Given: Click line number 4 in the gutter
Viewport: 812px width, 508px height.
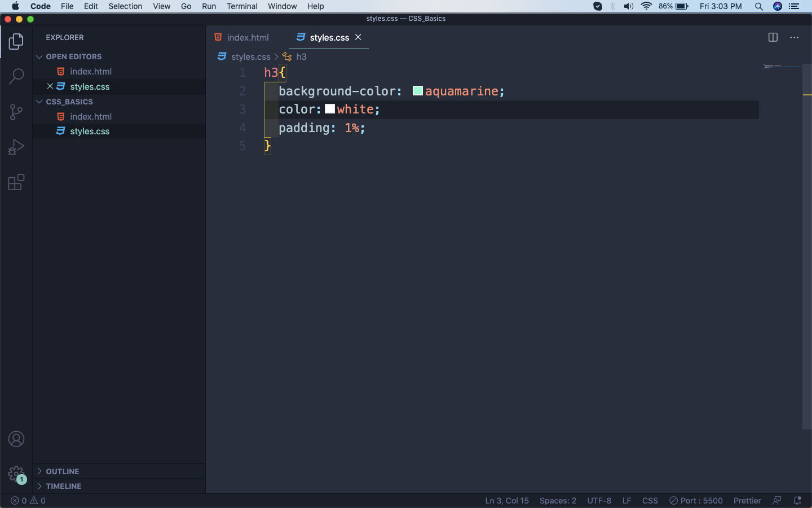Looking at the screenshot, I should pyautogui.click(x=242, y=128).
